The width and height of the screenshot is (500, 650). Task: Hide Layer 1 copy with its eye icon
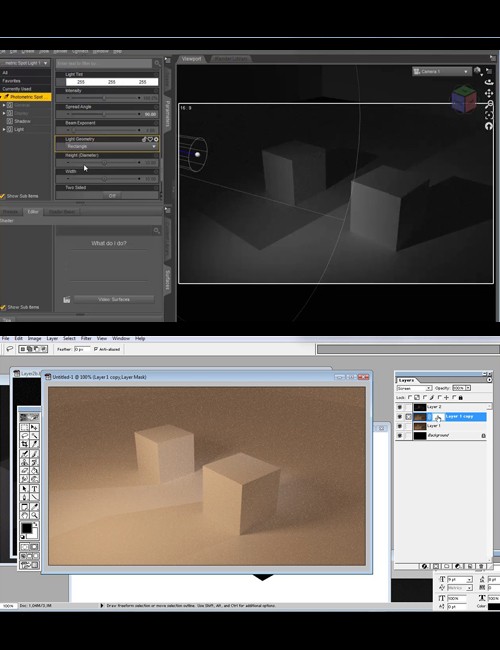(400, 417)
